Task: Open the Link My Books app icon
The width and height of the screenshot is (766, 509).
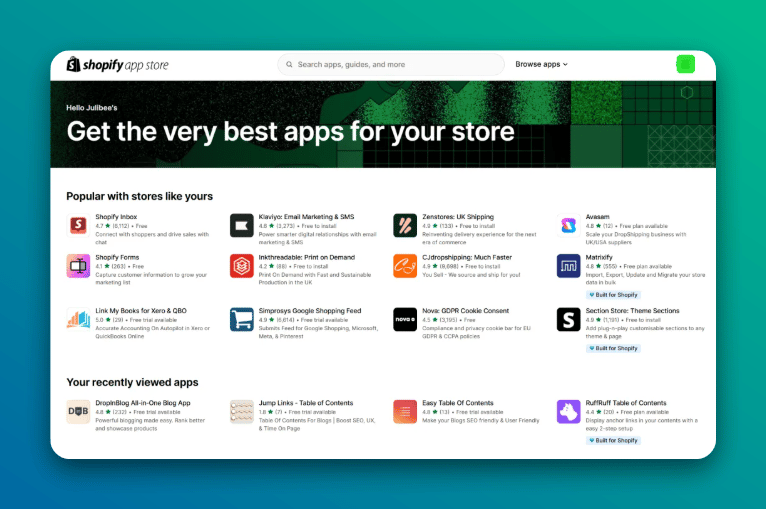Action: [78, 319]
